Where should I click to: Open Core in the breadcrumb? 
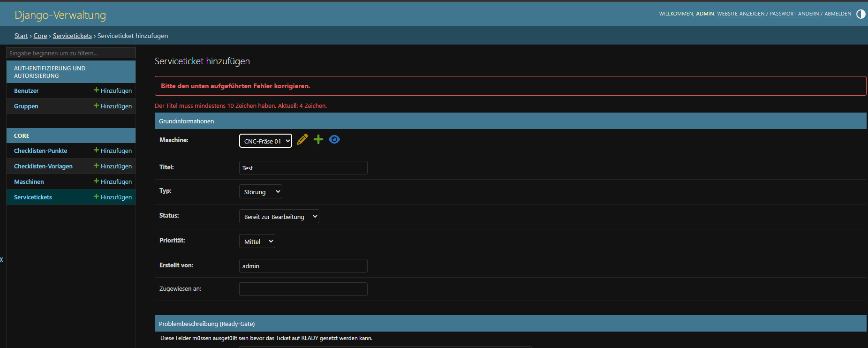coord(40,36)
